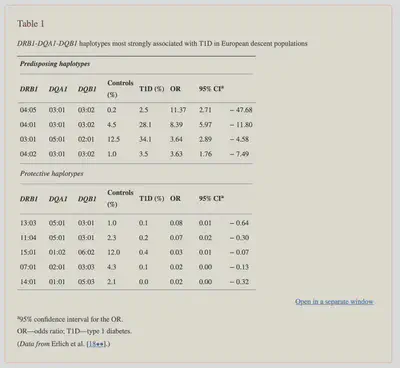Image resolution: width=400 pixels, height=368 pixels.
Task: Click DQA1 cell 01:01
Action: [57, 282]
